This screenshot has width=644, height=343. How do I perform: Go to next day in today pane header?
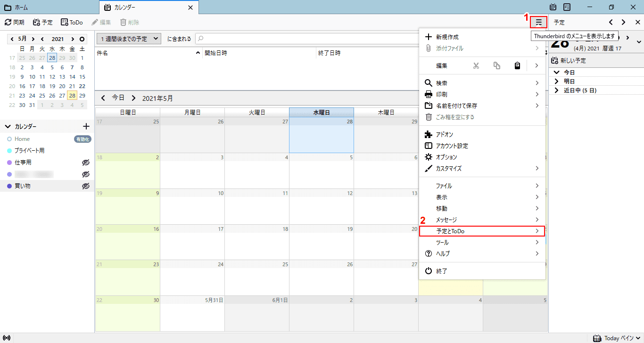tap(624, 22)
